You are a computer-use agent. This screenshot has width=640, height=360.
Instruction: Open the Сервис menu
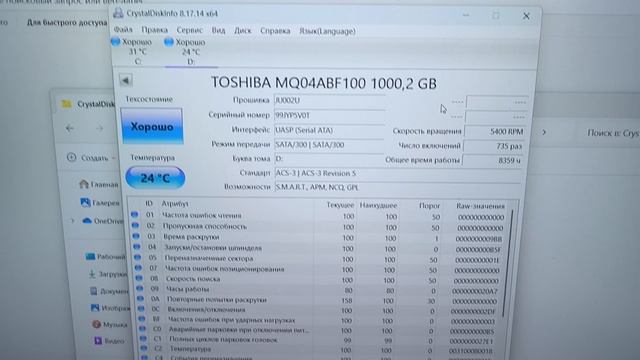(189, 30)
